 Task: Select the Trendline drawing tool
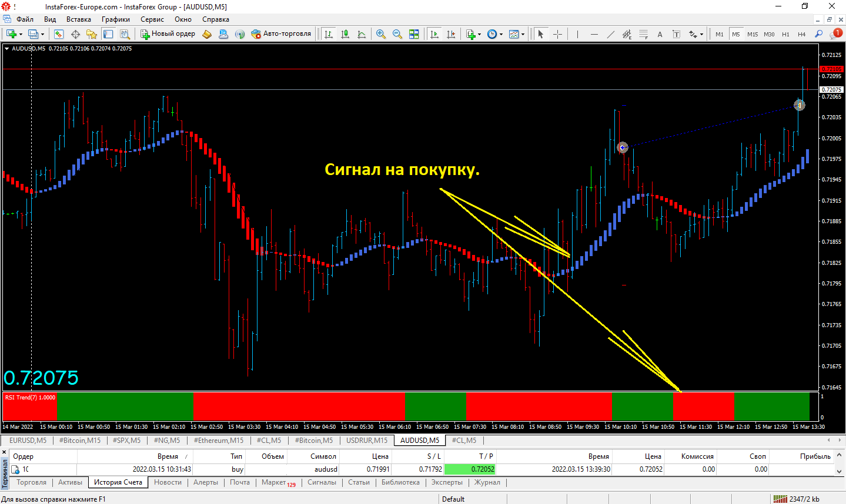610,34
